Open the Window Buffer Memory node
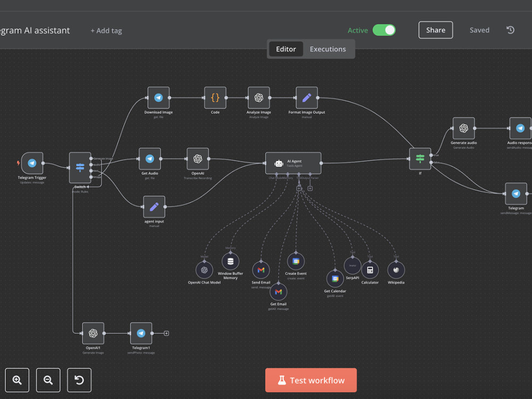Image resolution: width=532 pixels, height=399 pixels. click(230, 261)
